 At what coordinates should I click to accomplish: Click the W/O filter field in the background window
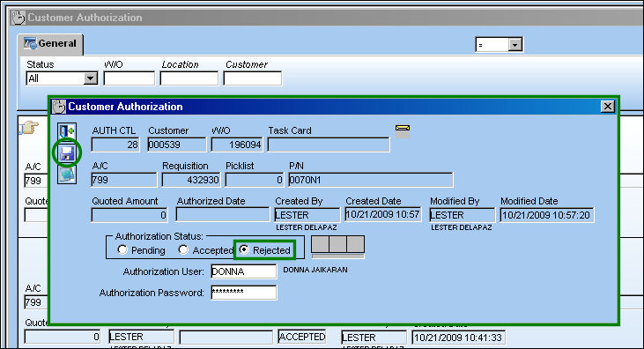(129, 78)
